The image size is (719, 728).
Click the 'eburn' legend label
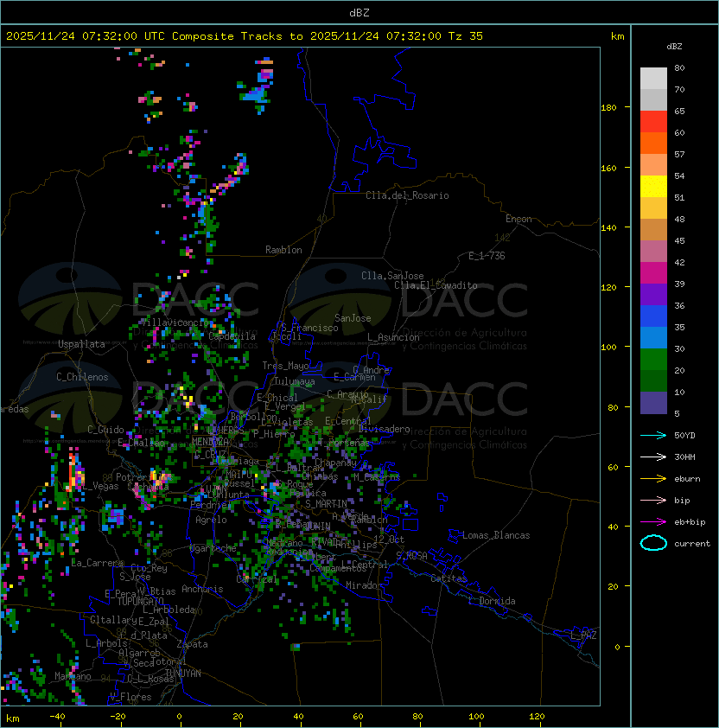pos(687,479)
